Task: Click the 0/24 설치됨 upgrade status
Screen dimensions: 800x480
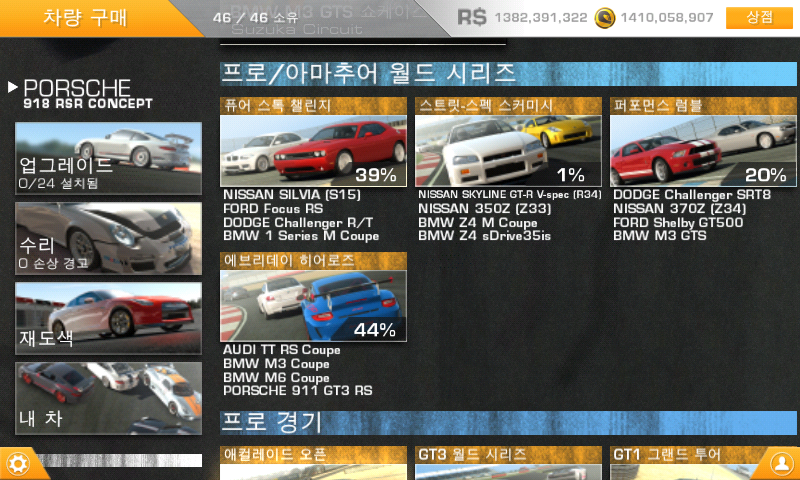Action: (58, 184)
